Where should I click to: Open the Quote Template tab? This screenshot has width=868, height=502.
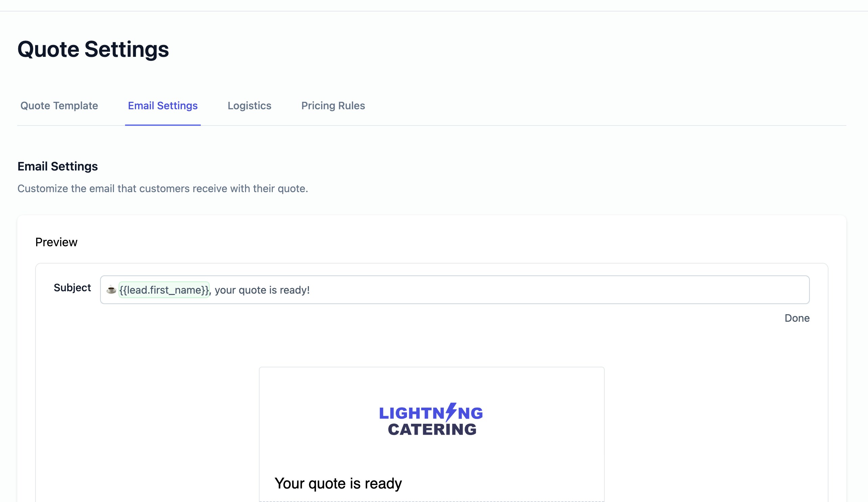click(x=59, y=106)
